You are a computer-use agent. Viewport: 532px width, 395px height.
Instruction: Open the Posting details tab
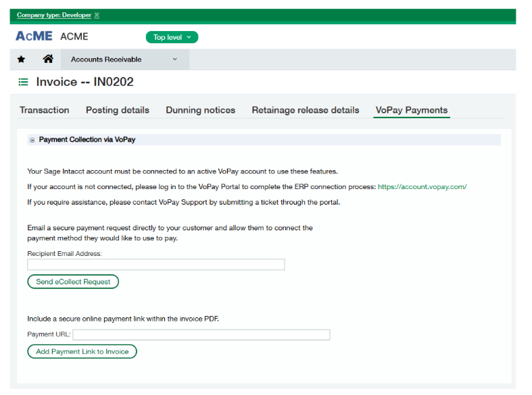pos(118,110)
